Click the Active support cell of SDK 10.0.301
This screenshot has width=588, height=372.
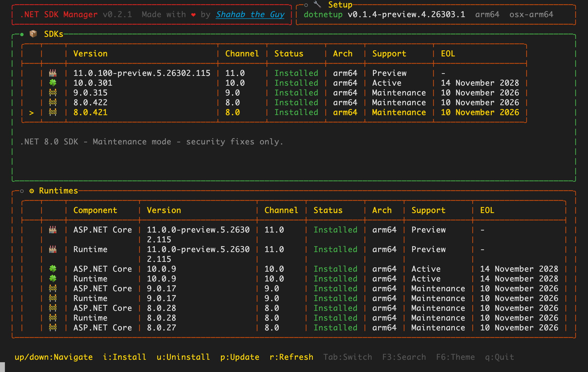[x=387, y=83]
